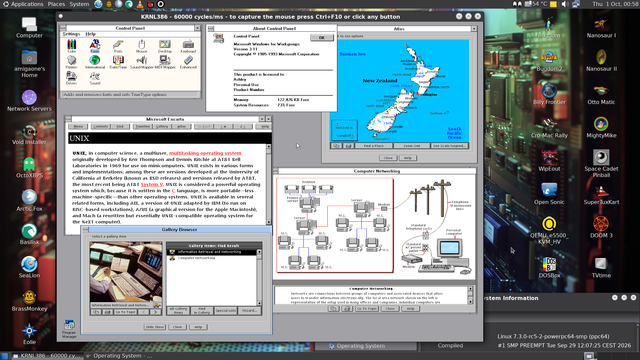
Task: Click Find a Place in Atlas window
Action: (x=373, y=146)
